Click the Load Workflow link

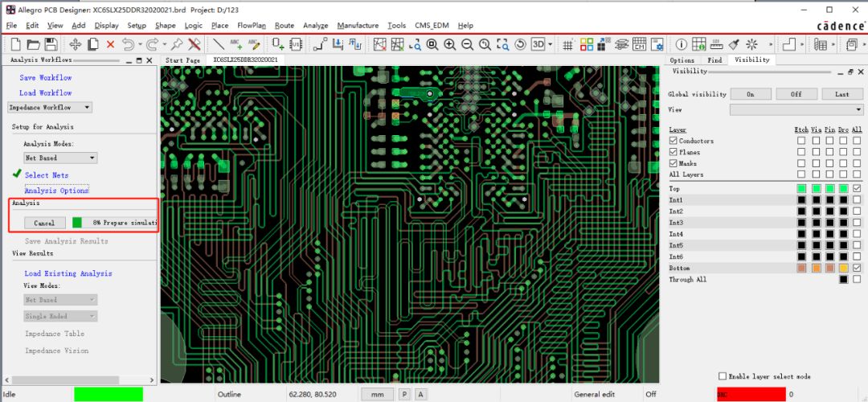click(x=45, y=92)
